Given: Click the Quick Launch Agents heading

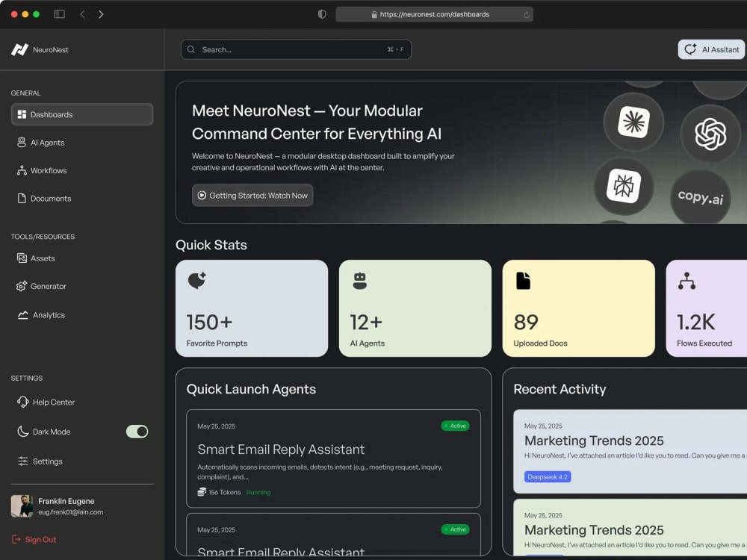Looking at the screenshot, I should pos(251,389).
